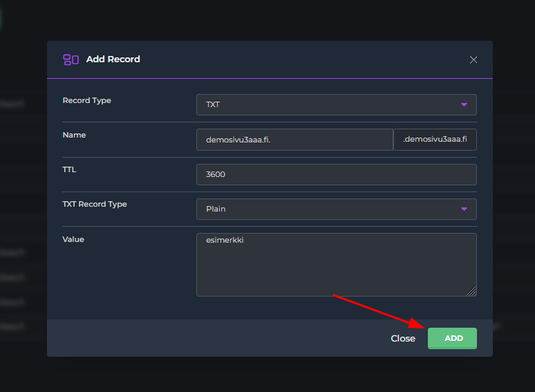
Task: Click the Value textarea resize handle
Action: (471, 292)
